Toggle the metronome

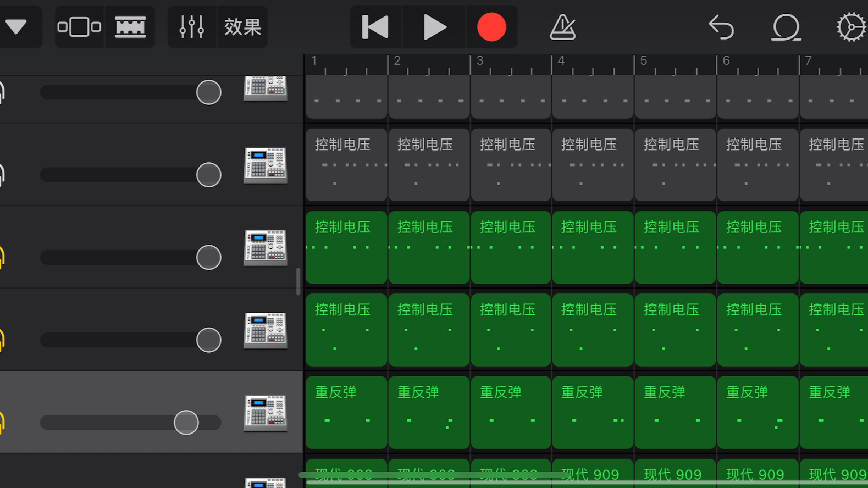[x=563, y=27]
